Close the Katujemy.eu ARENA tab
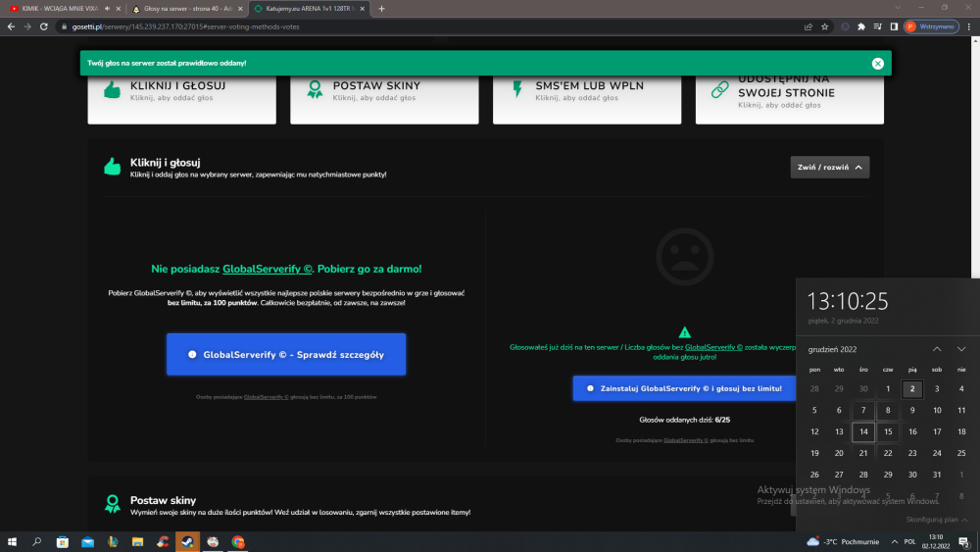 [x=362, y=9]
